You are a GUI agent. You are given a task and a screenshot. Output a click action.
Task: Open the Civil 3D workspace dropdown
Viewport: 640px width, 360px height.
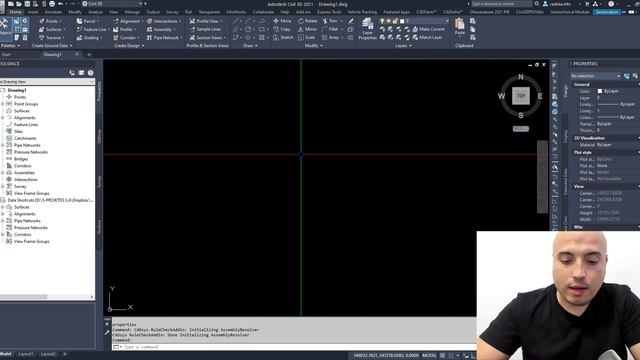pyautogui.click(x=111, y=4)
